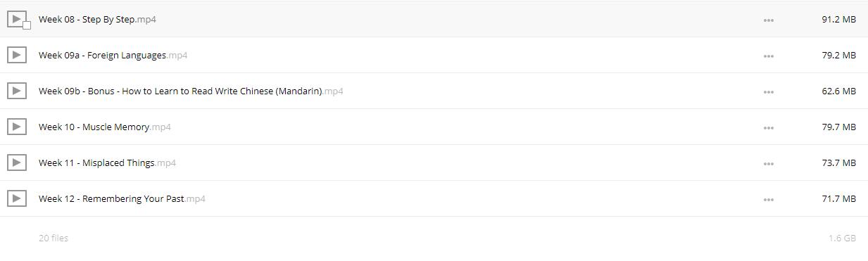Open the more options menu for Week 09a file

pos(768,56)
